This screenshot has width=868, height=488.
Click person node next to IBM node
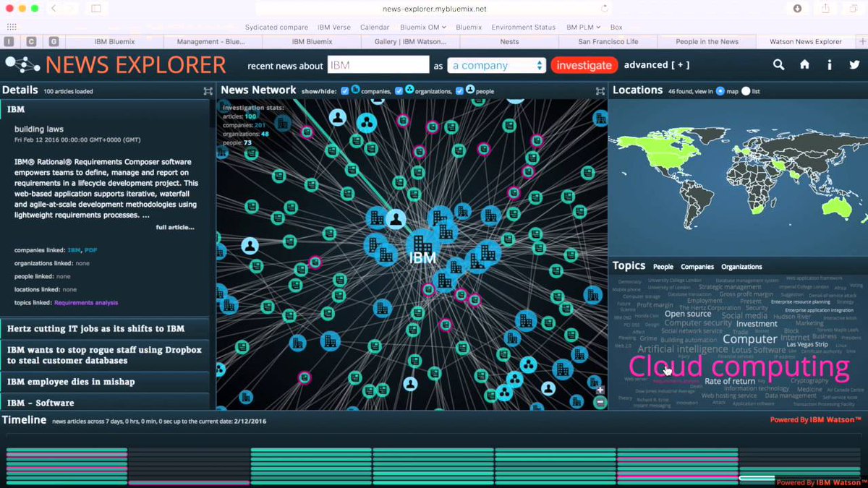coord(395,219)
